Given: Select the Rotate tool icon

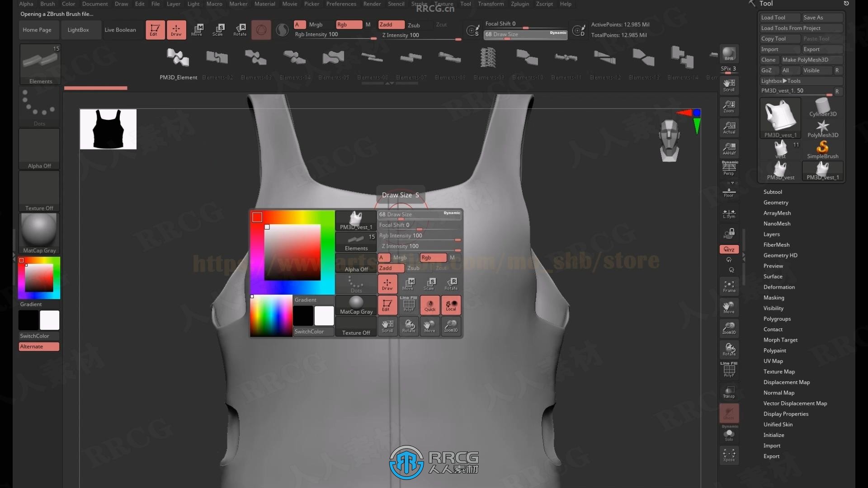Looking at the screenshot, I should (x=240, y=29).
